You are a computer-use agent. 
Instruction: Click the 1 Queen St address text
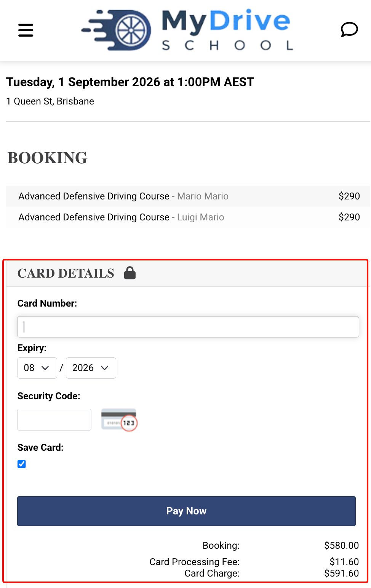click(50, 101)
